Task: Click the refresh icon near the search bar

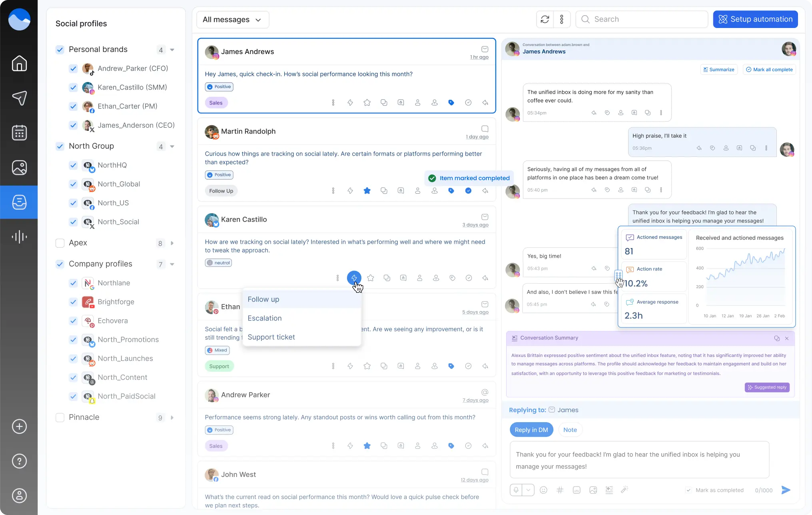Action: point(545,19)
